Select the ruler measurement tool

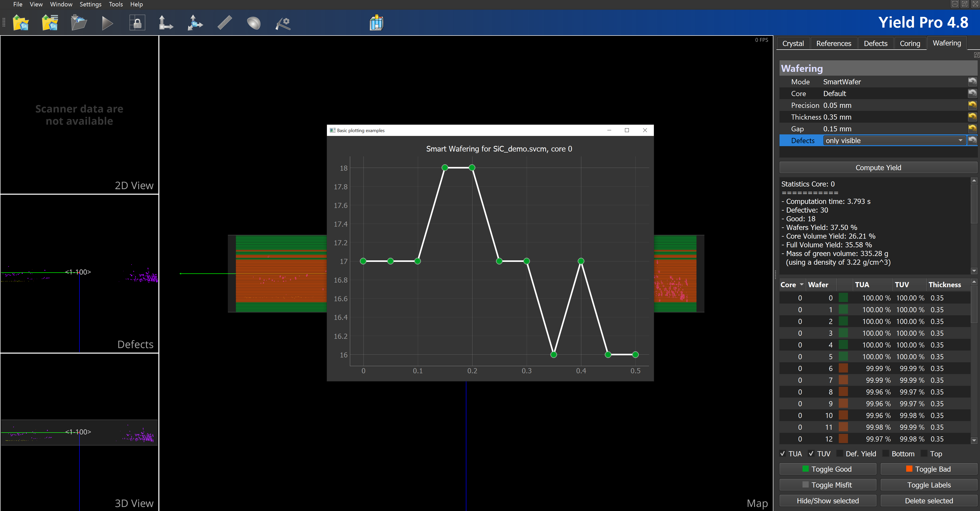[225, 23]
